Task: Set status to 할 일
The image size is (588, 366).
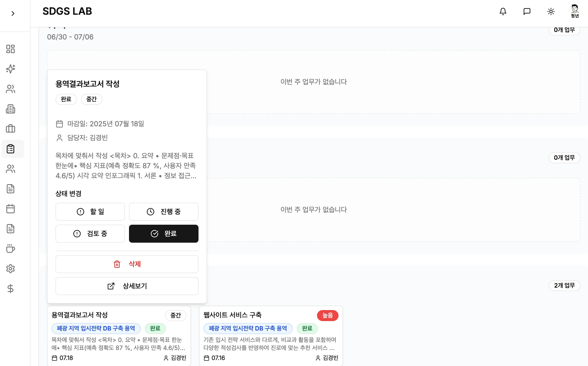Action: (x=90, y=212)
